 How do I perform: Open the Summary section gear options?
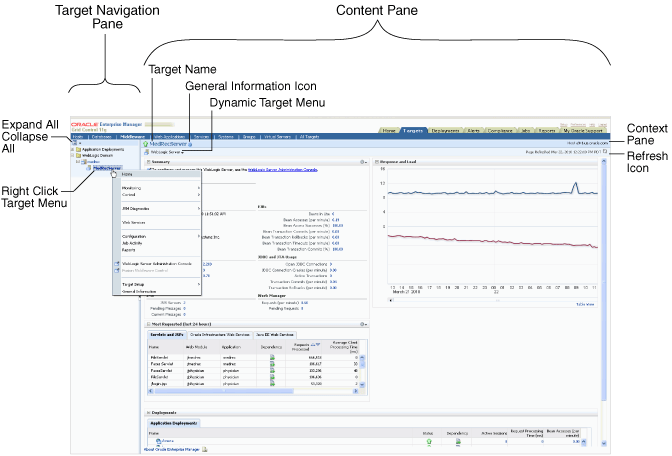[363, 162]
